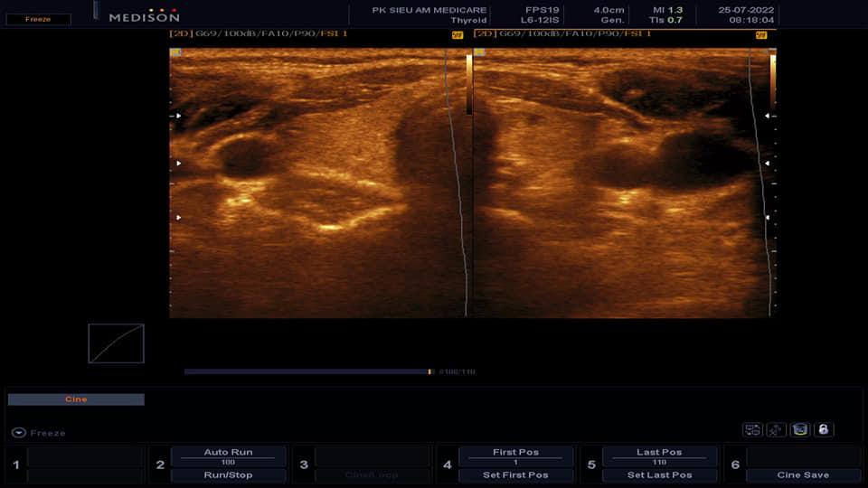Click the Cine Save button
Screen dimensions: 868x488
click(803, 474)
